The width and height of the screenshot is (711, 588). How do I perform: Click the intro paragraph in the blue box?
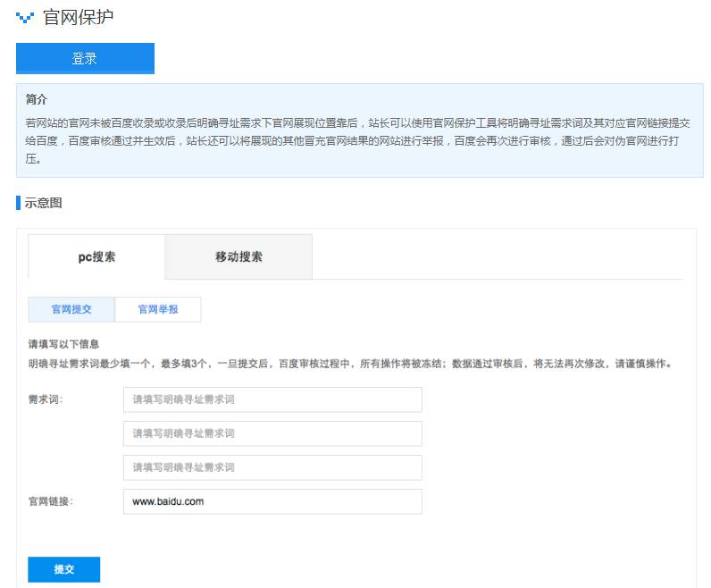click(x=357, y=140)
